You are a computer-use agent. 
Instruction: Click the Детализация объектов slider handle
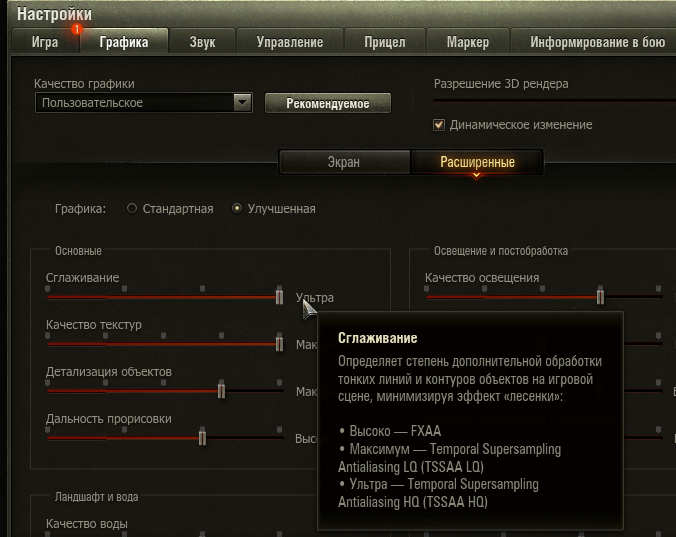click(221, 390)
